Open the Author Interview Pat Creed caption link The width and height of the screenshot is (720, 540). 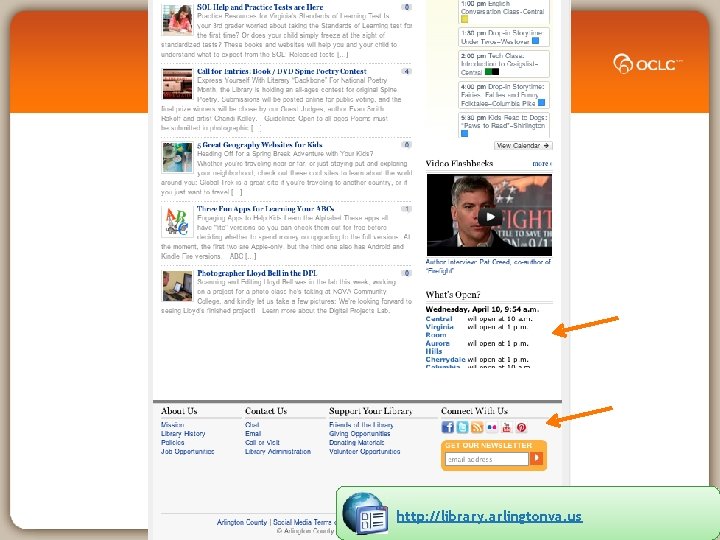point(488,266)
